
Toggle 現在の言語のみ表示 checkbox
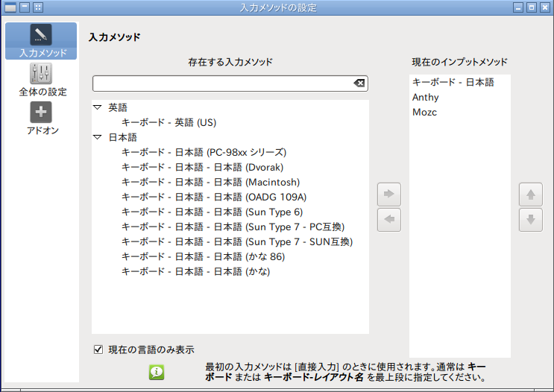point(98,350)
